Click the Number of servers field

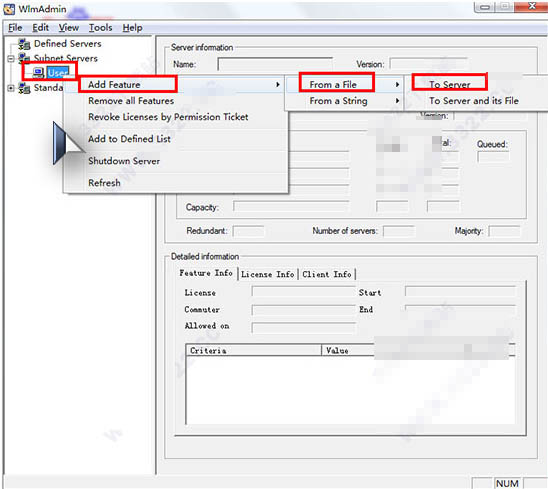399,231
